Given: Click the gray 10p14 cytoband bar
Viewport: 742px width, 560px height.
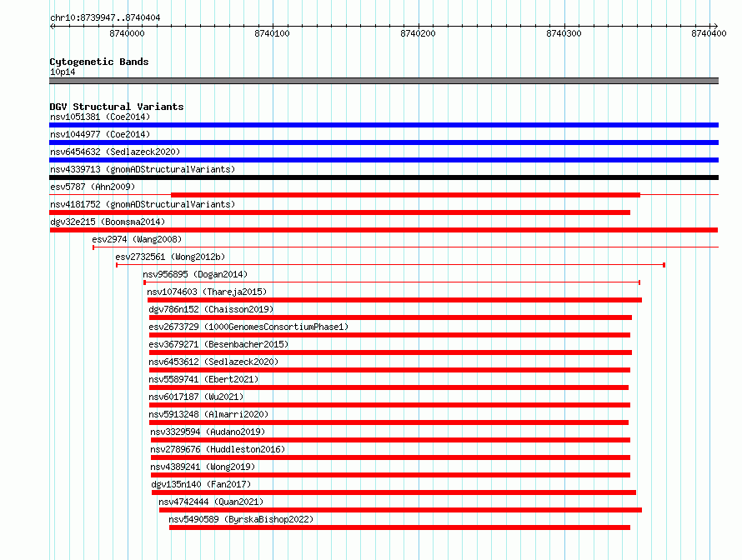Looking at the screenshot, I should click(384, 81).
